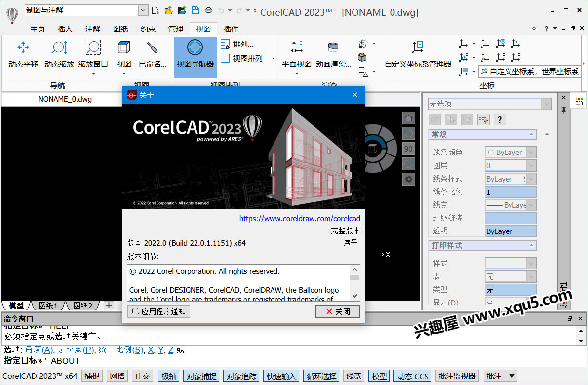Switch to the 管理 ribbon tab
Screen dimensions: 588x385
point(175,29)
